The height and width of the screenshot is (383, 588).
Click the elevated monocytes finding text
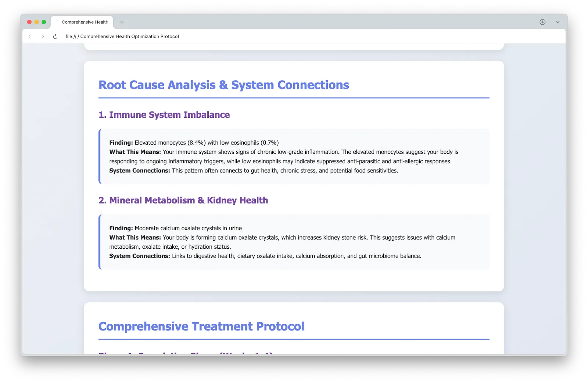tap(206, 143)
